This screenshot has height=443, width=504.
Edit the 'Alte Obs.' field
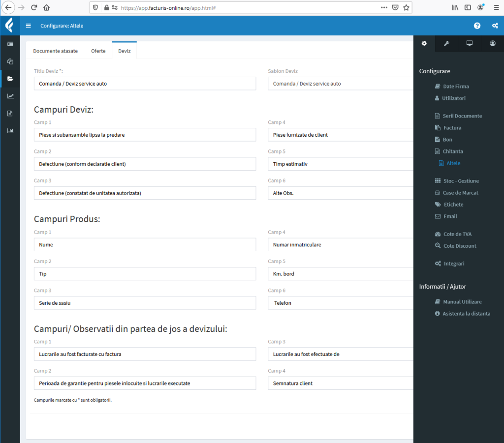pos(341,193)
